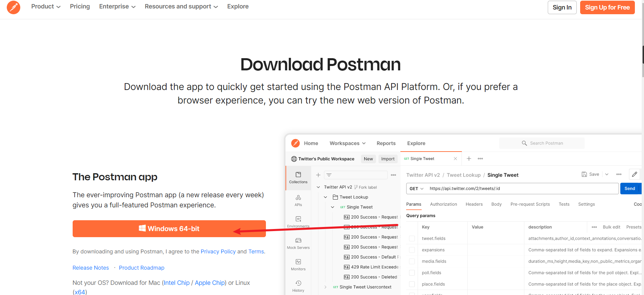Click the Send button
Image resolution: width=644 pixels, height=295 pixels.
(x=630, y=188)
